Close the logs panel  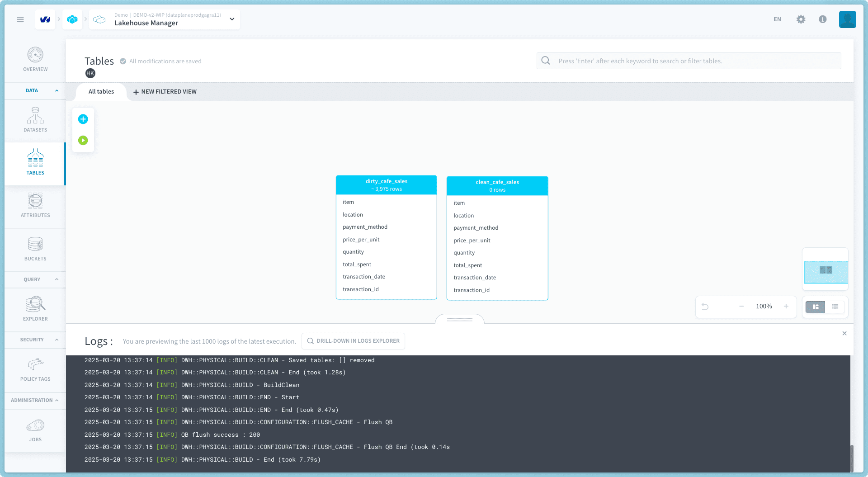click(844, 334)
